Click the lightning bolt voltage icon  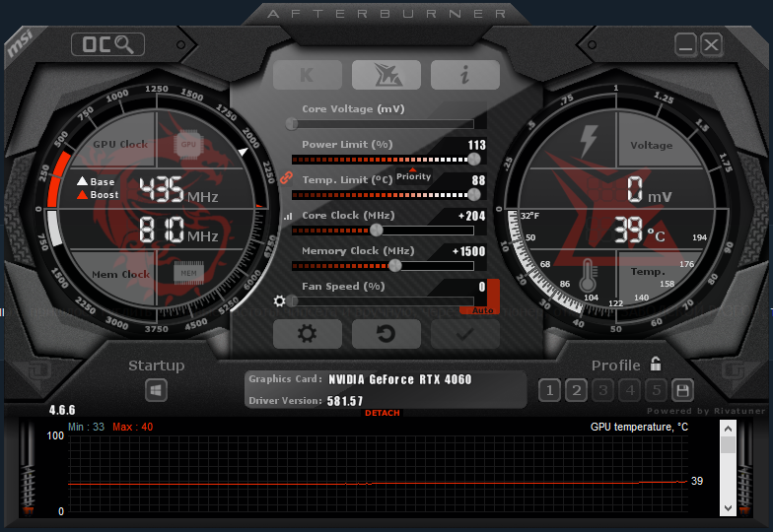(x=588, y=141)
